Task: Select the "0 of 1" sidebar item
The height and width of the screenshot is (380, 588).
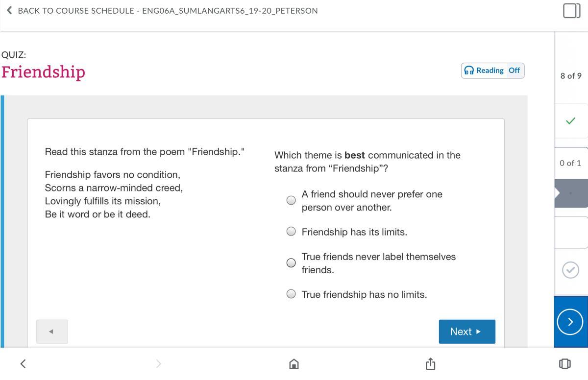Action: (x=570, y=163)
